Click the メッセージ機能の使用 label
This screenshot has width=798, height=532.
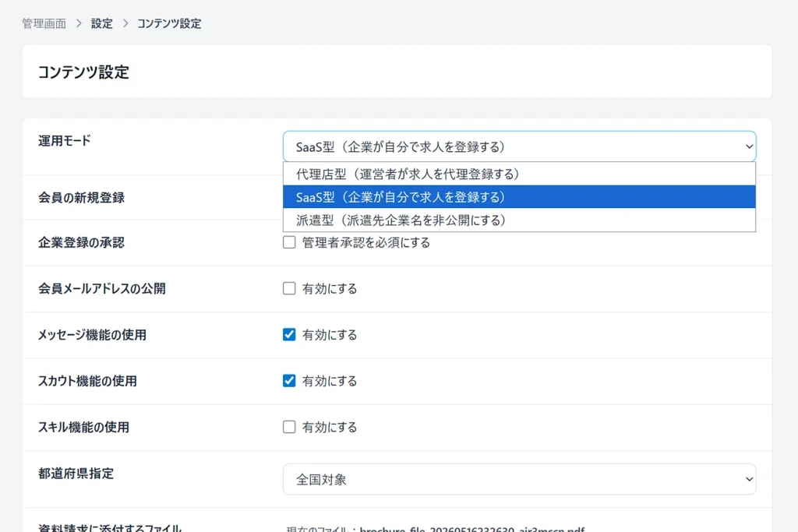92,335
